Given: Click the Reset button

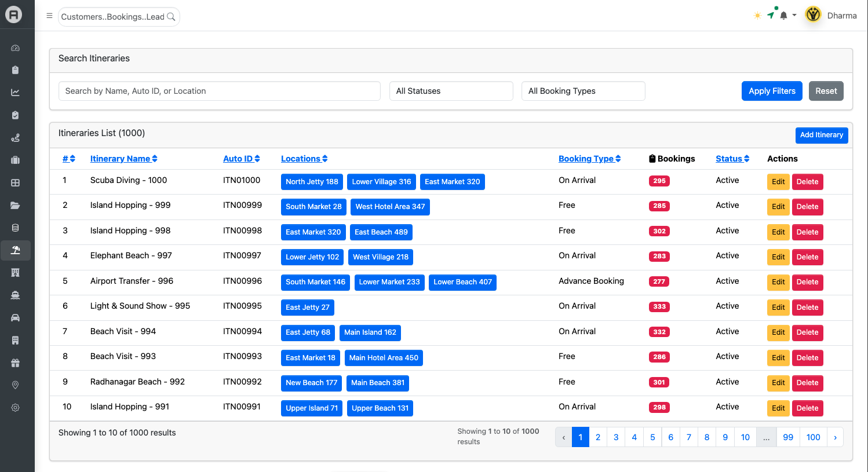Looking at the screenshot, I should 826,91.
